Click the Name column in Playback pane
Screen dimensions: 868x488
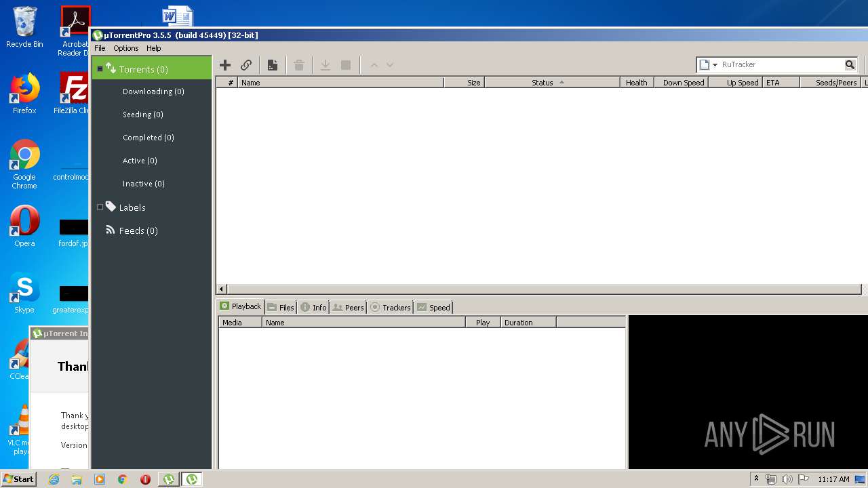pos(363,323)
